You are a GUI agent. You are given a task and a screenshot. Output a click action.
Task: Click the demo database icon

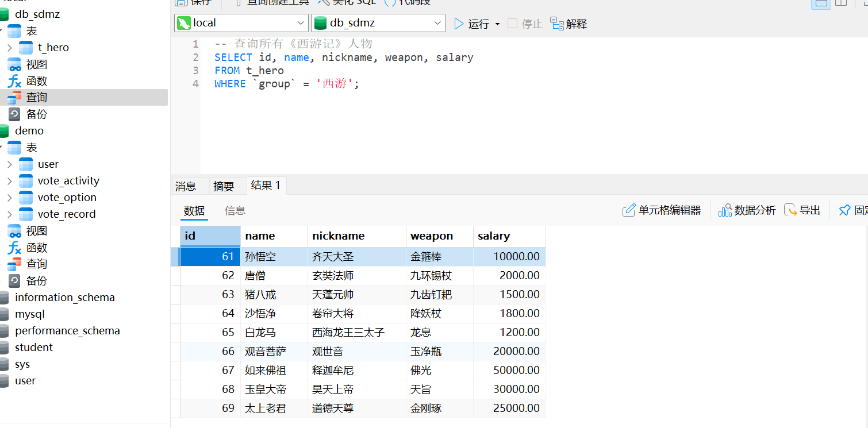click(x=3, y=131)
